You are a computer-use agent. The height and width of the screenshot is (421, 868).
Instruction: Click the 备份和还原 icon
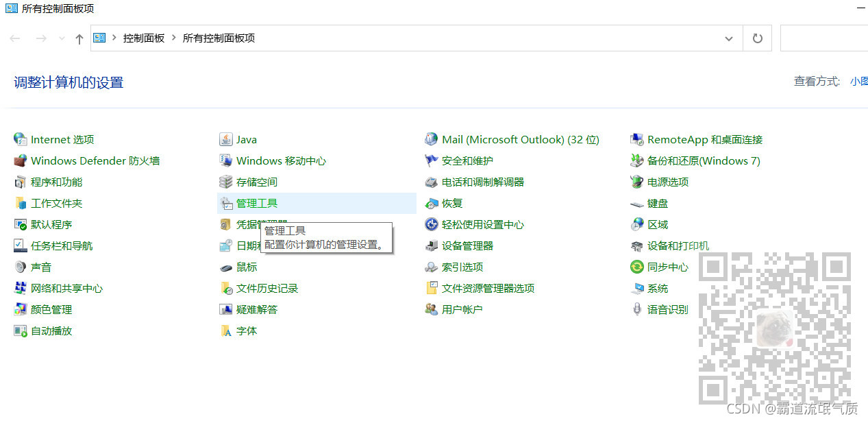click(636, 160)
